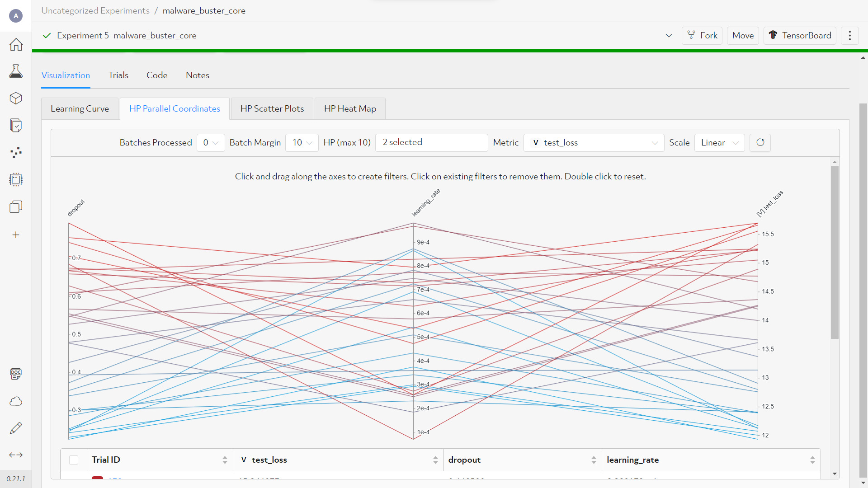Screen dimensions: 868x488
Task: Click the reset refresh icon beside Scale
Action: click(760, 143)
